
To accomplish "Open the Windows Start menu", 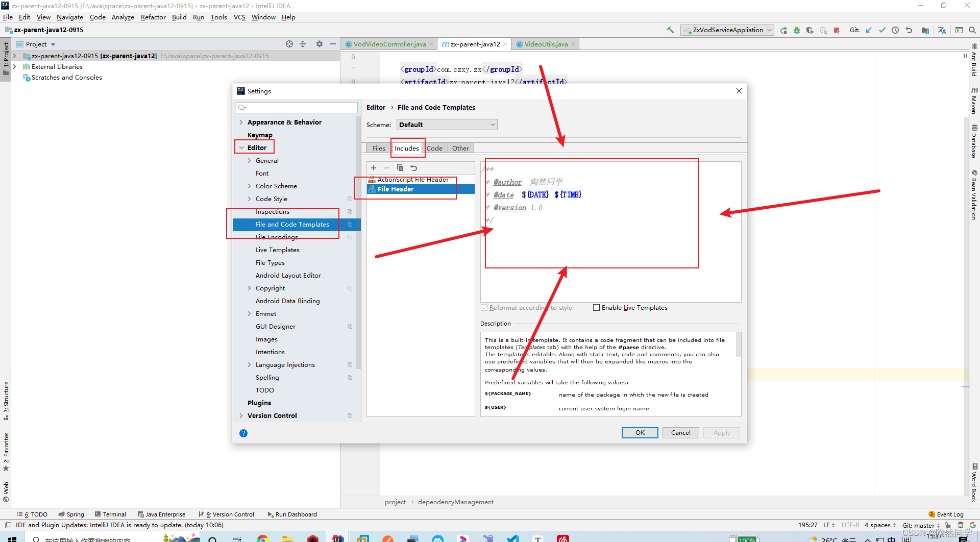I will coord(12,538).
